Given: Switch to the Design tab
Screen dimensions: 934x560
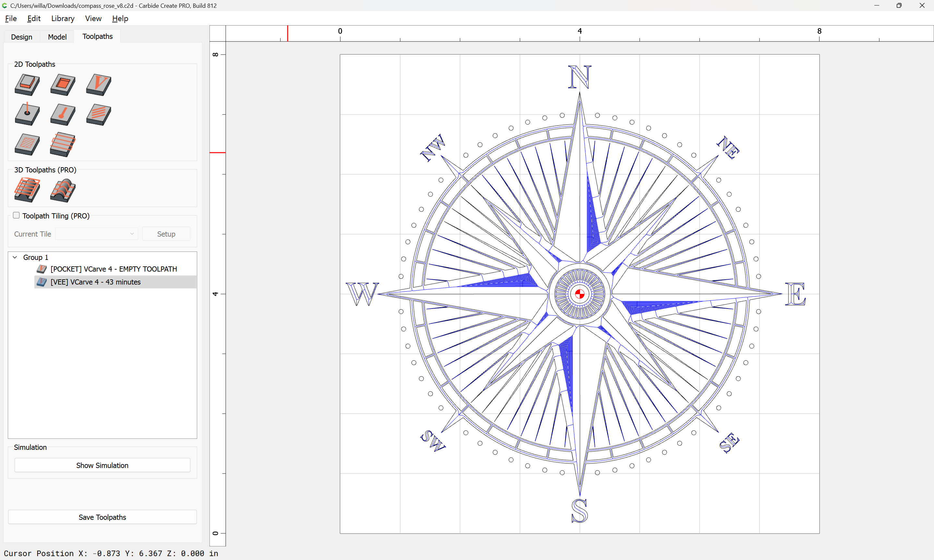Looking at the screenshot, I should click(21, 37).
